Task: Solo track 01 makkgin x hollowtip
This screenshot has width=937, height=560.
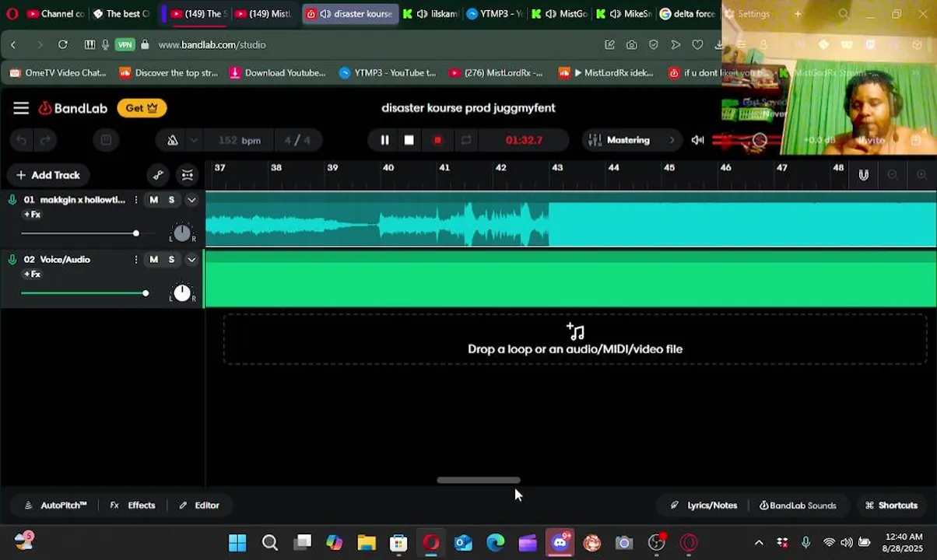Action: click(x=171, y=200)
